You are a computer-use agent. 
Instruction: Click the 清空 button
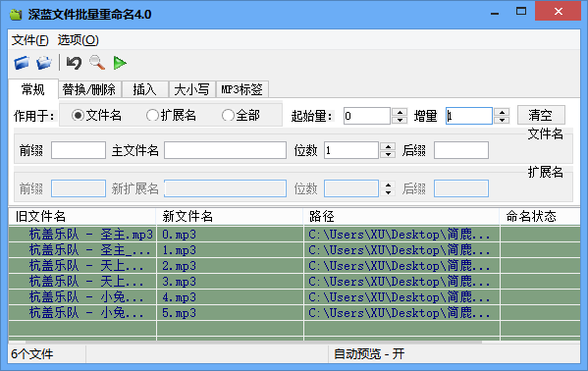(541, 115)
